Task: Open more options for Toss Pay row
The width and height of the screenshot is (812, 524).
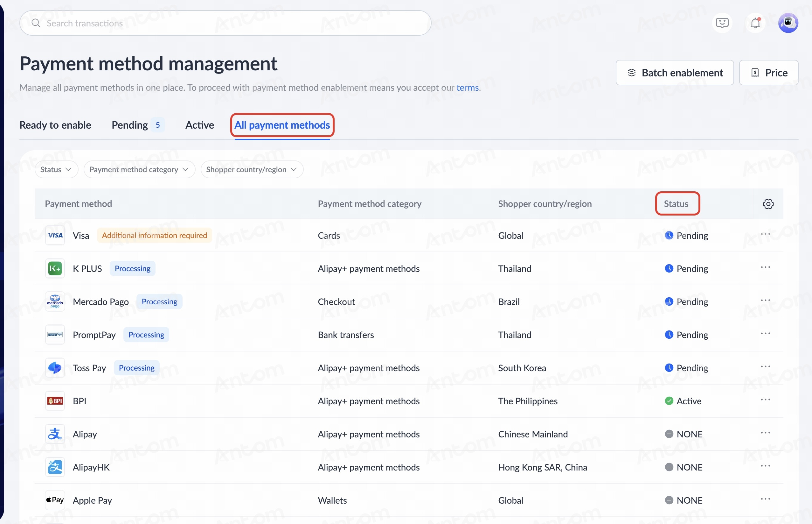Action: pyautogui.click(x=766, y=366)
